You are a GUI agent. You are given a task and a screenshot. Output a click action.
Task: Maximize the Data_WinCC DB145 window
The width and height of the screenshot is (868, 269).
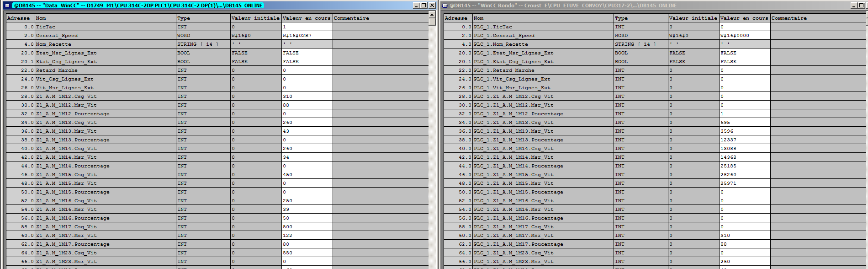(x=423, y=5)
